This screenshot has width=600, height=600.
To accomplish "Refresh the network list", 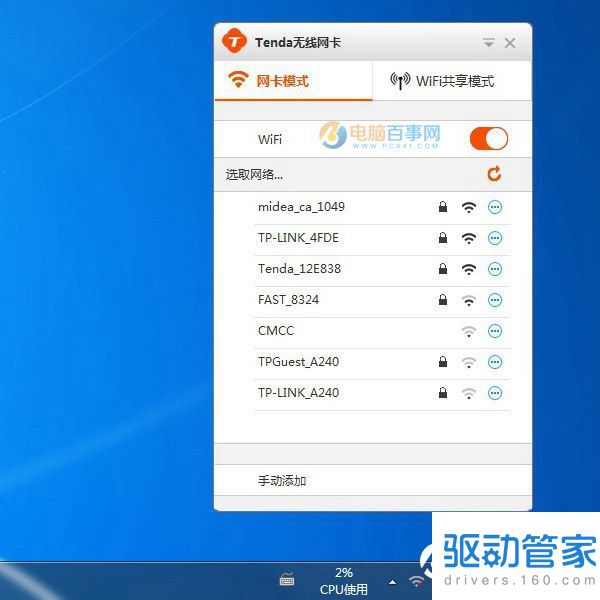I will pyautogui.click(x=494, y=174).
